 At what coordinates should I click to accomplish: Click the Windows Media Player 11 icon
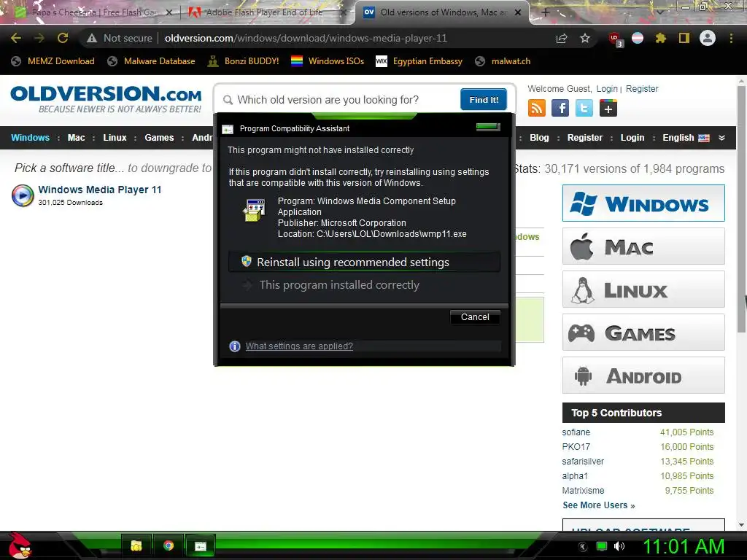tap(23, 195)
